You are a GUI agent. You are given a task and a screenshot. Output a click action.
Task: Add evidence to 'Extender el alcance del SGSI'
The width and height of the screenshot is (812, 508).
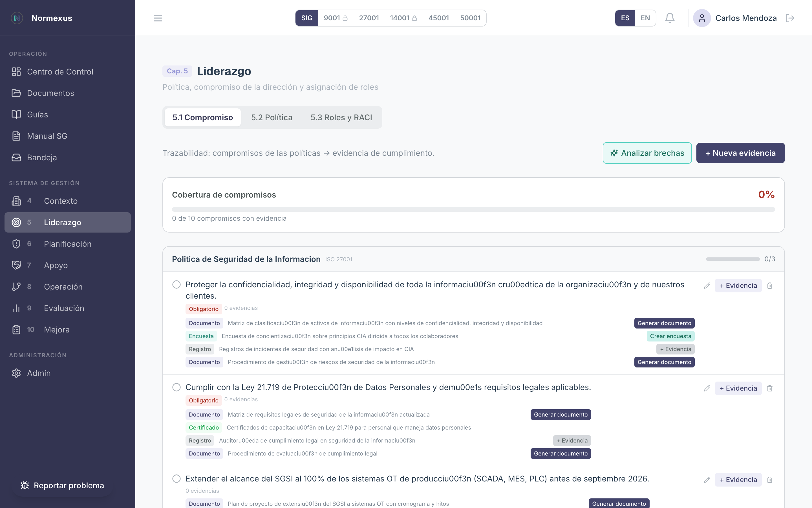point(738,480)
